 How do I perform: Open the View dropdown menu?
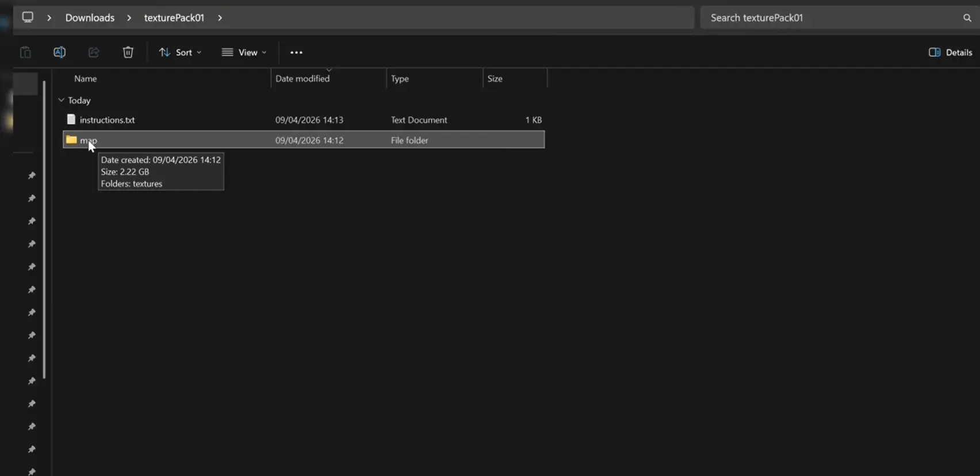[244, 52]
